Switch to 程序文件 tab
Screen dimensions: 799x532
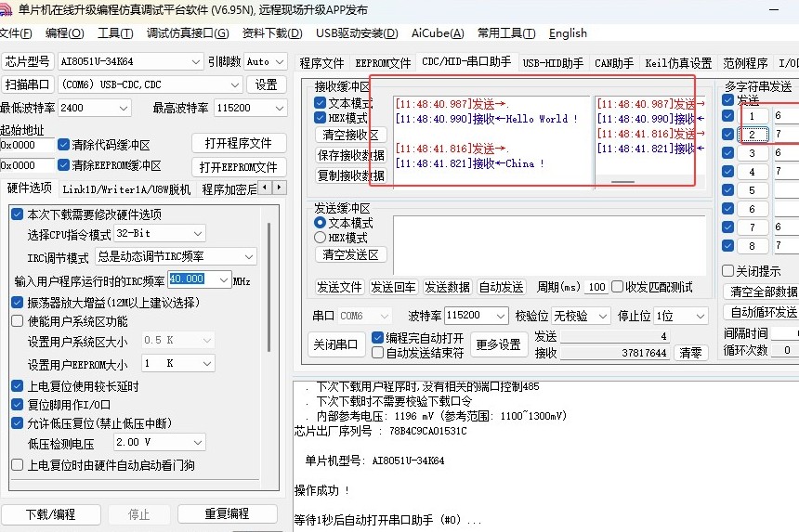pyautogui.click(x=322, y=63)
